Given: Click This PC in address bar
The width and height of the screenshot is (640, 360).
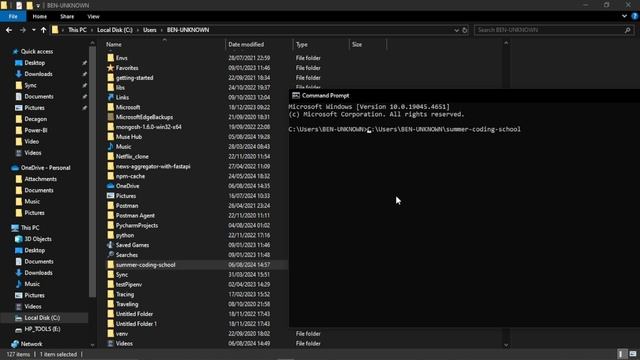Looking at the screenshot, I should pyautogui.click(x=77, y=30).
